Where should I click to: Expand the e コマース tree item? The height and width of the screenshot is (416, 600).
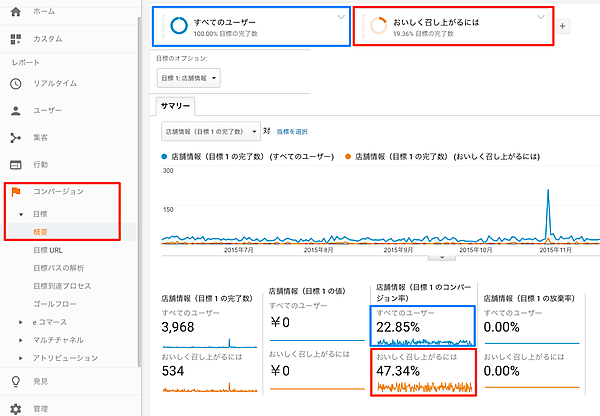tap(22, 322)
